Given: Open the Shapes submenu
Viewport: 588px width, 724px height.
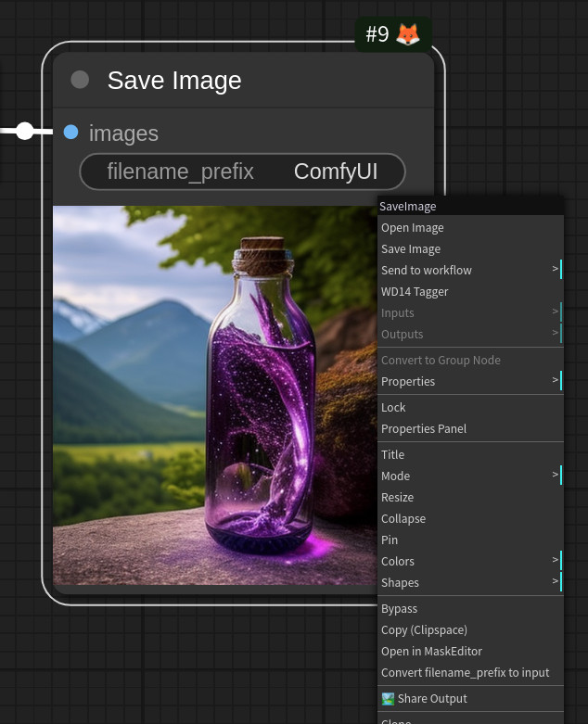Looking at the screenshot, I should [x=470, y=582].
